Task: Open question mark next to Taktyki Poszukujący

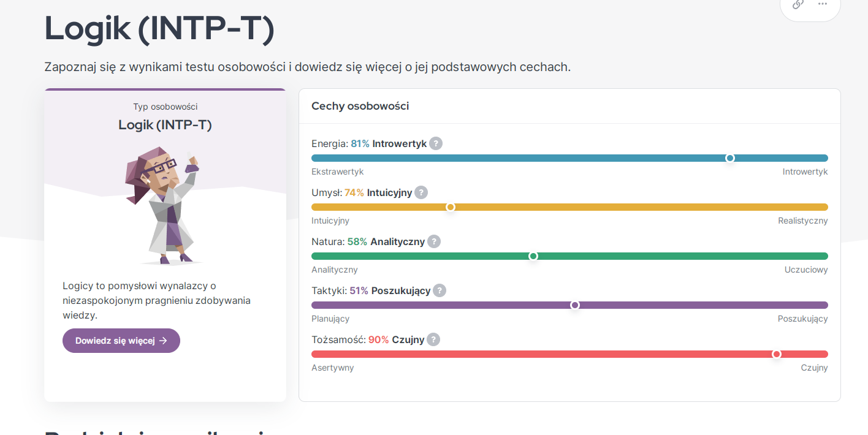Action: (x=440, y=290)
